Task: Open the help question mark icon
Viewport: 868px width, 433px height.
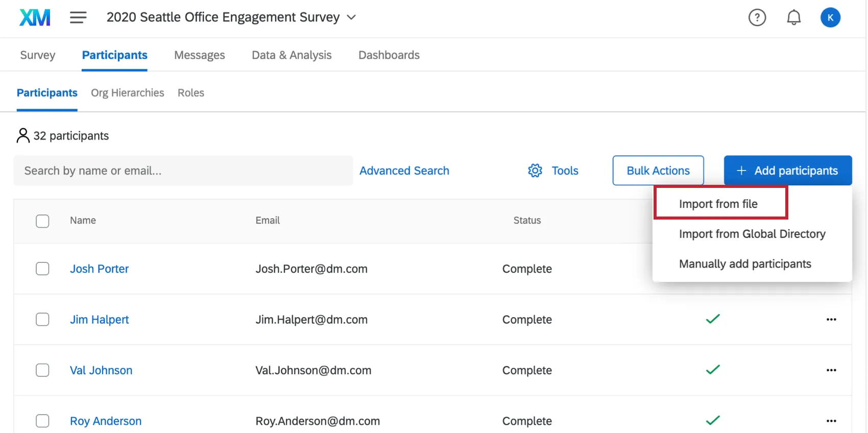Action: tap(757, 17)
